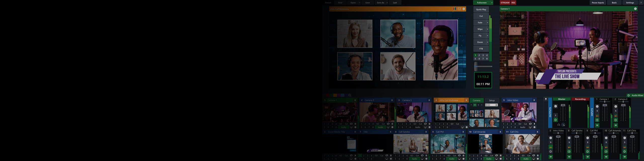The width and height of the screenshot is (644, 161).
Task: Click the Cut transition button
Action: tap(481, 16)
